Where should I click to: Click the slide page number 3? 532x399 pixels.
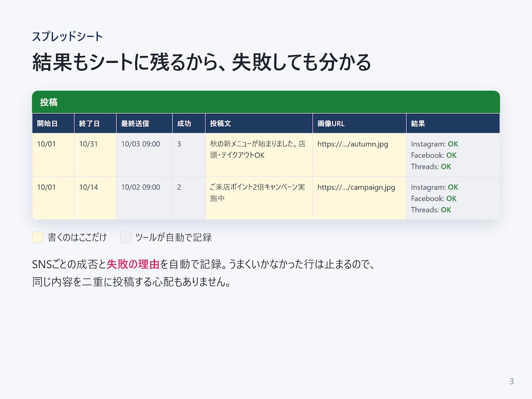tap(512, 381)
